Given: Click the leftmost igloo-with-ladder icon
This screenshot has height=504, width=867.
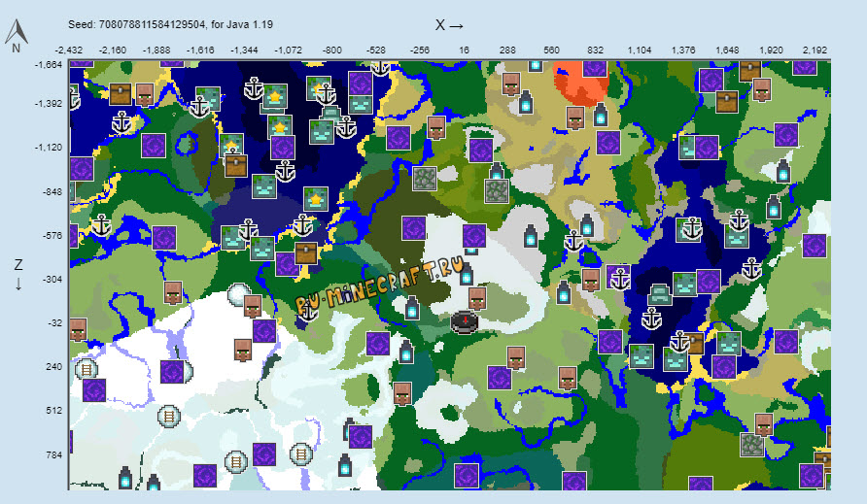Looking at the screenshot, I should pos(87,369).
